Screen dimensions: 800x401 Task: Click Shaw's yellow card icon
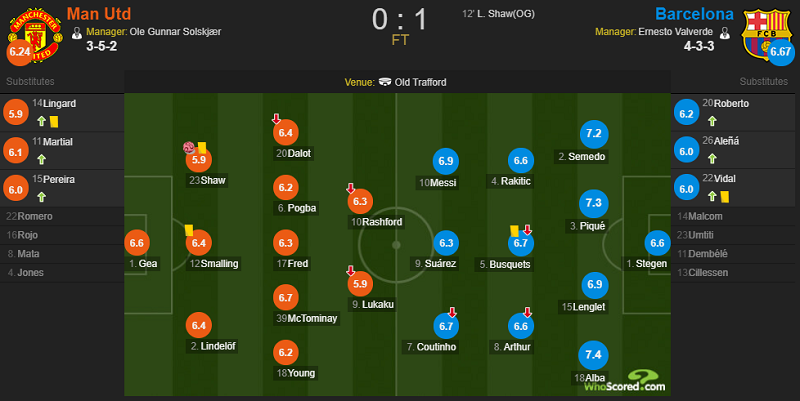point(202,147)
